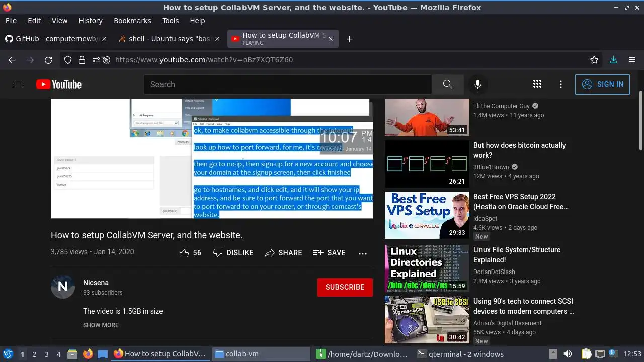
Task: Open a new Firefox tab
Action: (x=349, y=39)
